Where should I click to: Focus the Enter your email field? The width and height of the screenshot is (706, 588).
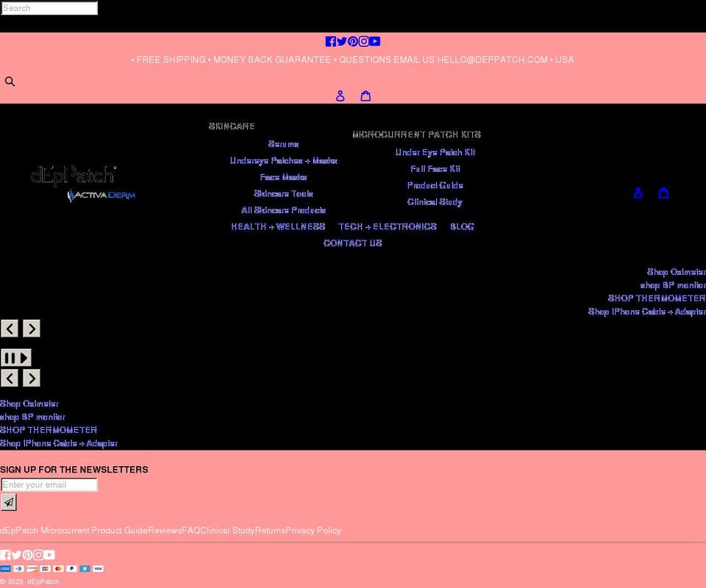pos(49,484)
